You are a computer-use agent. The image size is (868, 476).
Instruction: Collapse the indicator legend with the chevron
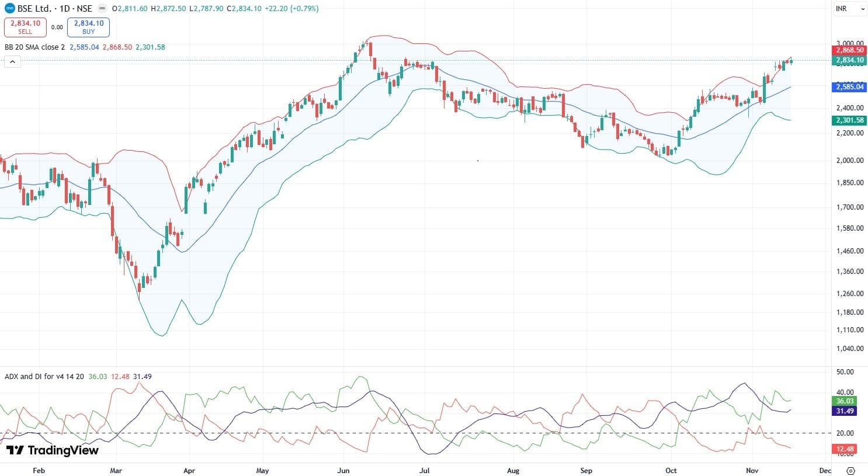[x=12, y=61]
